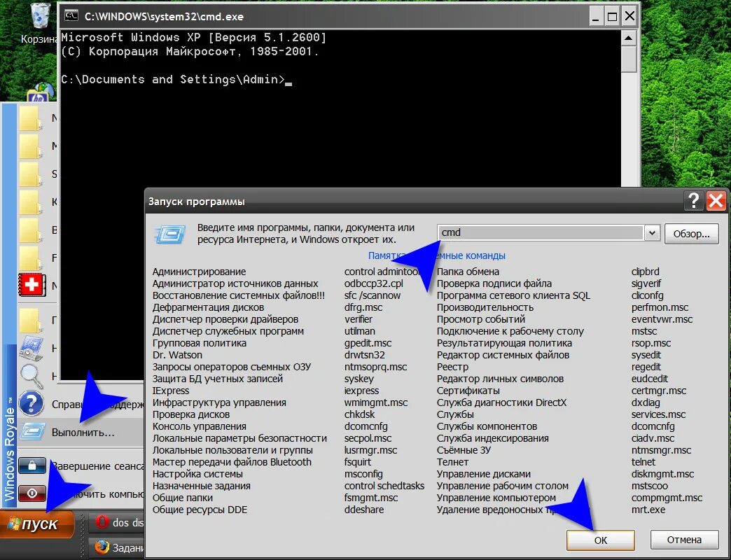
Task: Confirm with the ОК button
Action: [601, 540]
